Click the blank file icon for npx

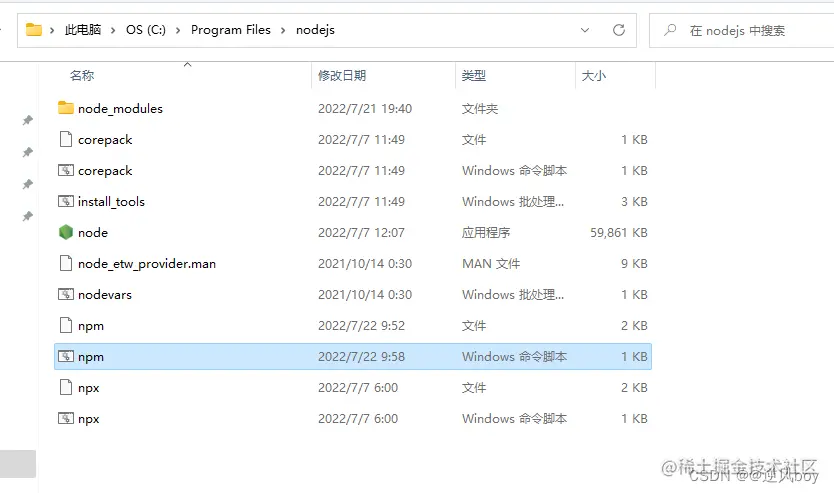[65, 387]
